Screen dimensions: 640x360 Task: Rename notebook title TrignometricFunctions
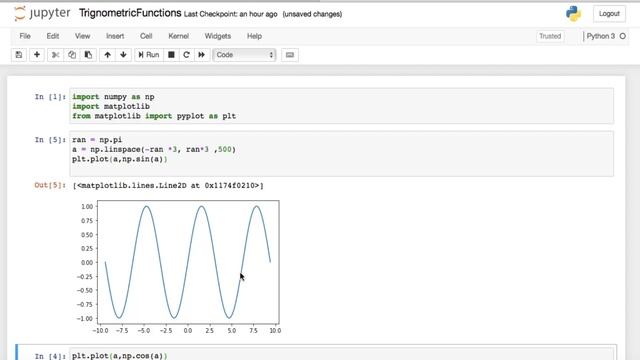pos(130,13)
